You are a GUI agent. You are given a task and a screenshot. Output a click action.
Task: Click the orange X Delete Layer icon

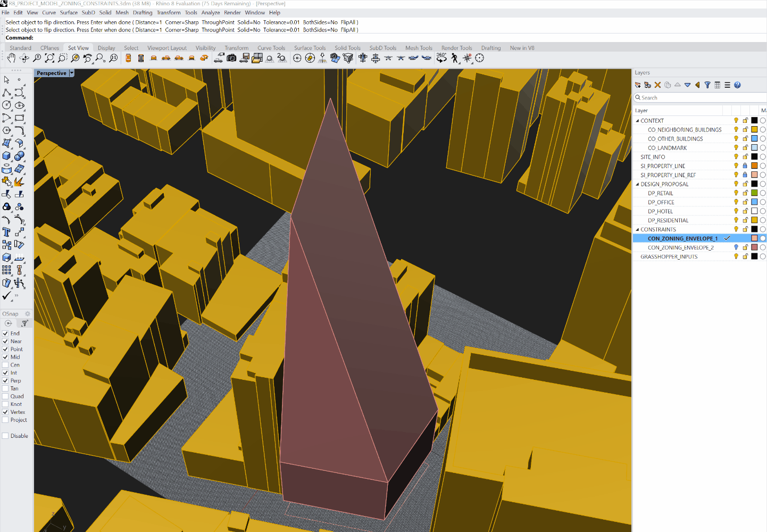(x=657, y=85)
